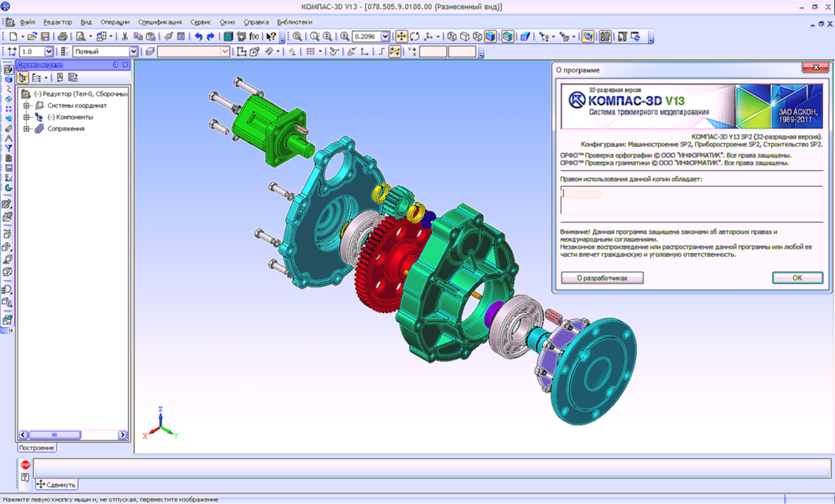Click the array of blue dots icon in left toolbar
Screen dimensions: 835x504
[x=8, y=109]
